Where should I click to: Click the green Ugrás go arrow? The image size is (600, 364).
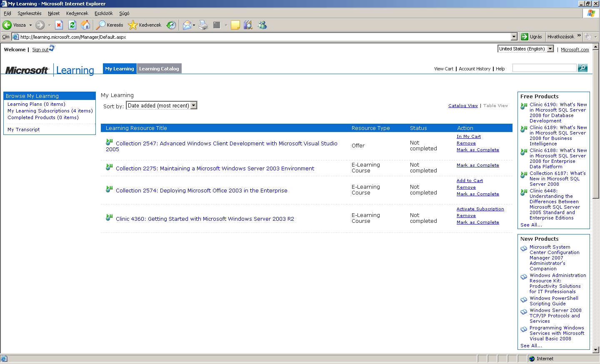click(x=525, y=37)
